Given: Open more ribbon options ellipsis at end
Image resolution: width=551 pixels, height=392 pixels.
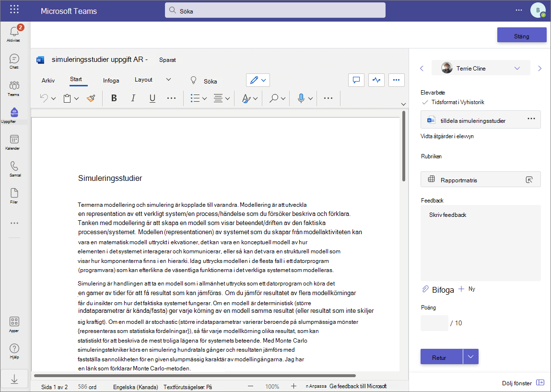Looking at the screenshot, I should coord(328,98).
